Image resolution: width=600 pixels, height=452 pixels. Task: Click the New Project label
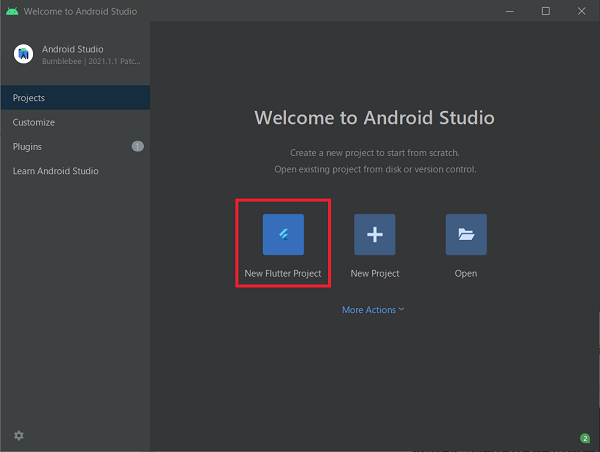click(x=375, y=274)
